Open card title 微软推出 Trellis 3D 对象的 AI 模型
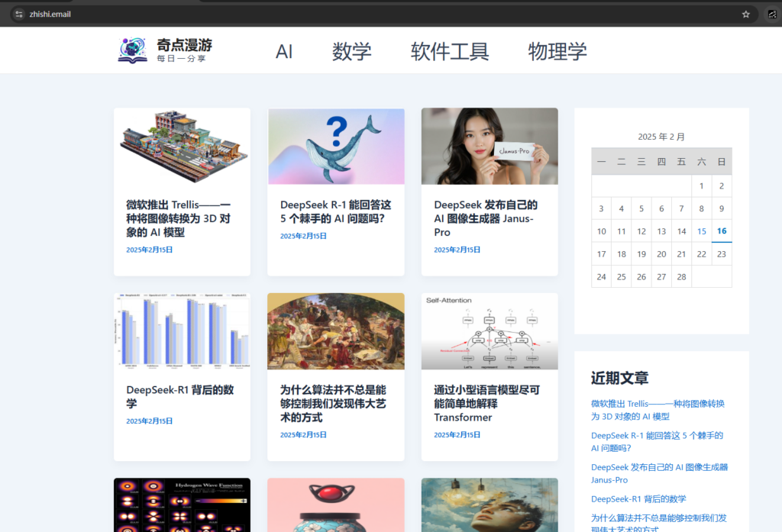Screen dimensions: 782x532 [x=179, y=218]
